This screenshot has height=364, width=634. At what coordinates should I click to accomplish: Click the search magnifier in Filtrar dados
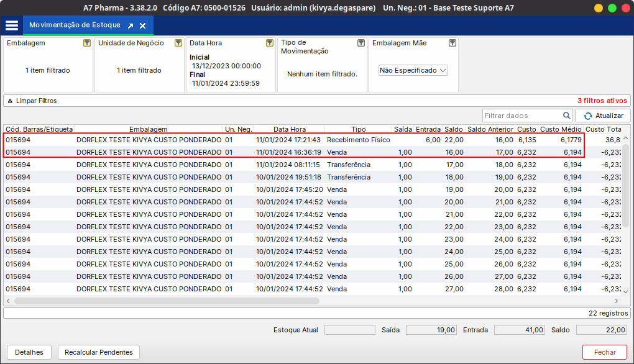[566, 116]
